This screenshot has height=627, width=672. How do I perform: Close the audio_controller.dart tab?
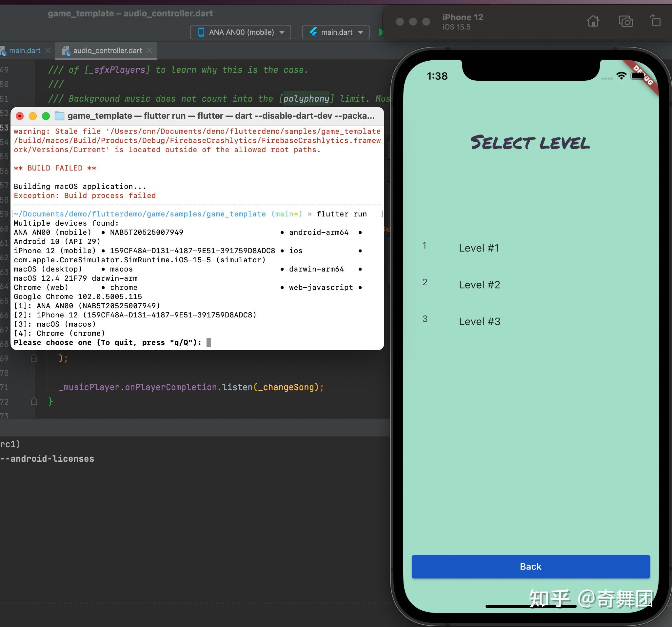tap(149, 51)
